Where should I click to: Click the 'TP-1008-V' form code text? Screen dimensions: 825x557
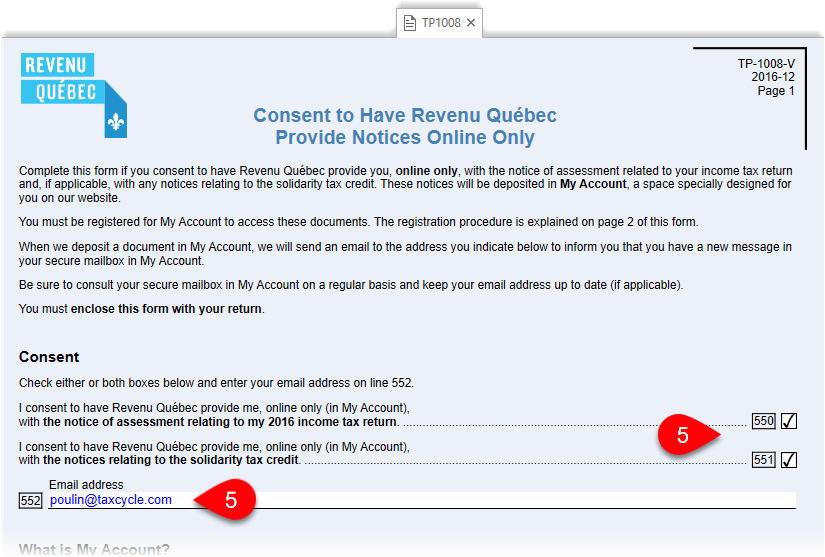click(x=766, y=64)
